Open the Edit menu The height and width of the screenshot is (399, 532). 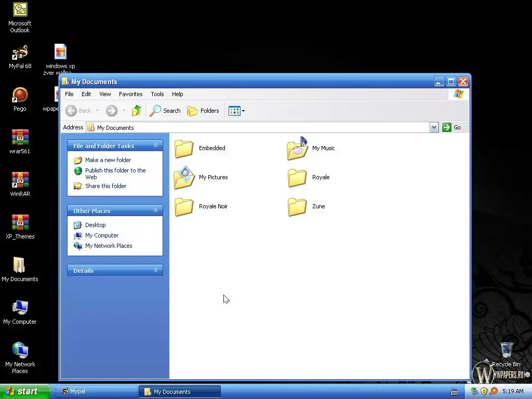(86, 95)
